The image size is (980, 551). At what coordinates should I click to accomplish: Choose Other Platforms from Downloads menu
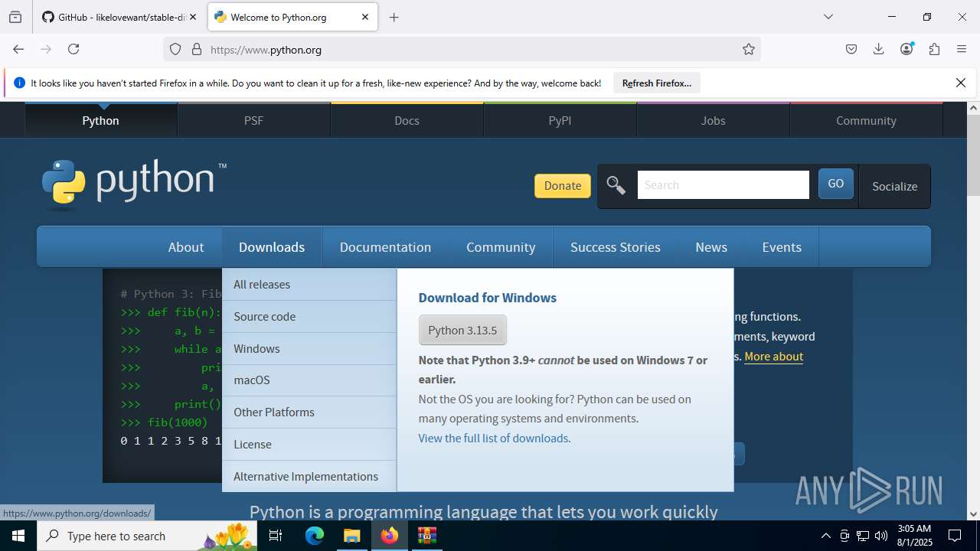click(309, 412)
